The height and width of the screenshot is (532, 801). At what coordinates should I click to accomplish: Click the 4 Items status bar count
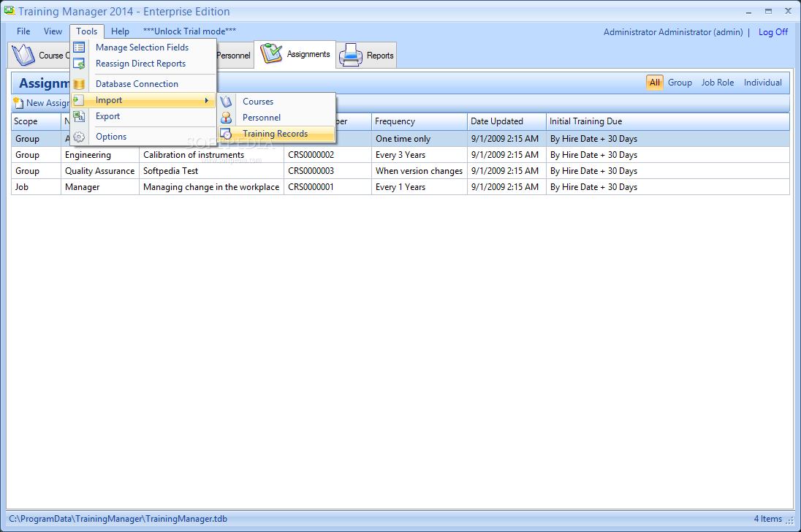767,519
